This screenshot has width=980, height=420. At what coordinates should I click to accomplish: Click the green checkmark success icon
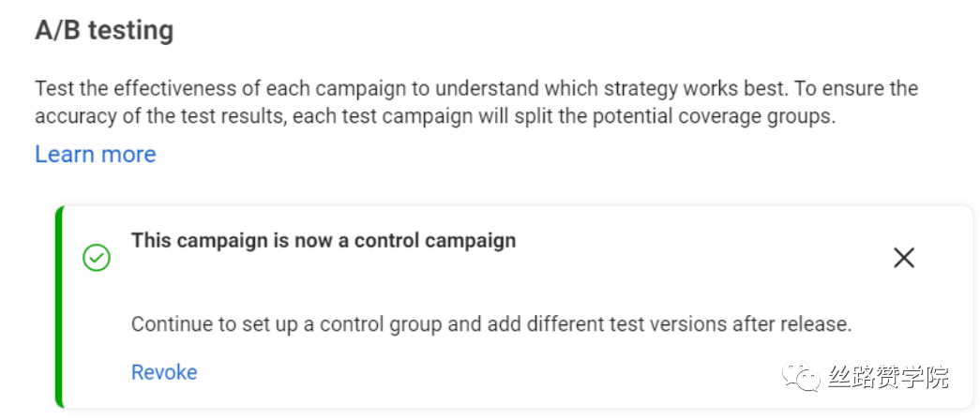coord(97,258)
